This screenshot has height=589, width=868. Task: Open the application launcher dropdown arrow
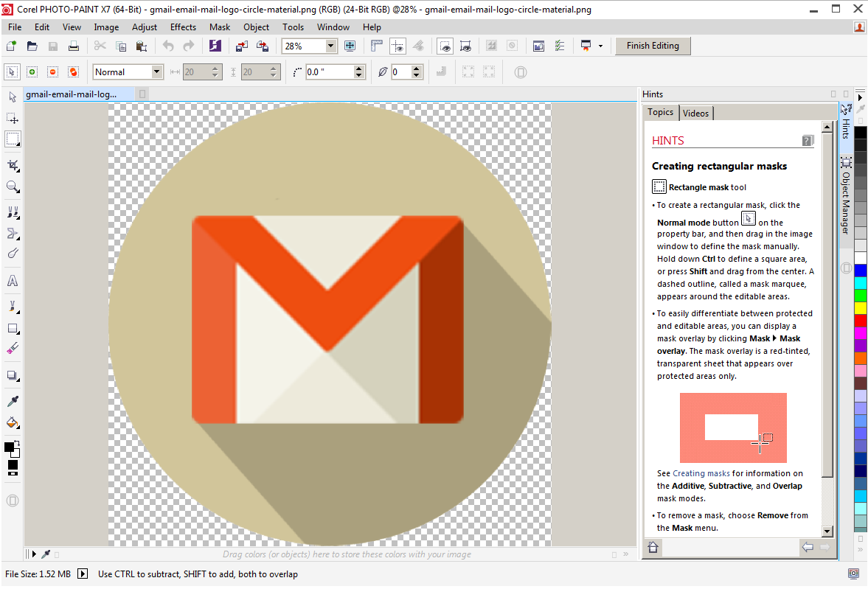click(x=600, y=46)
